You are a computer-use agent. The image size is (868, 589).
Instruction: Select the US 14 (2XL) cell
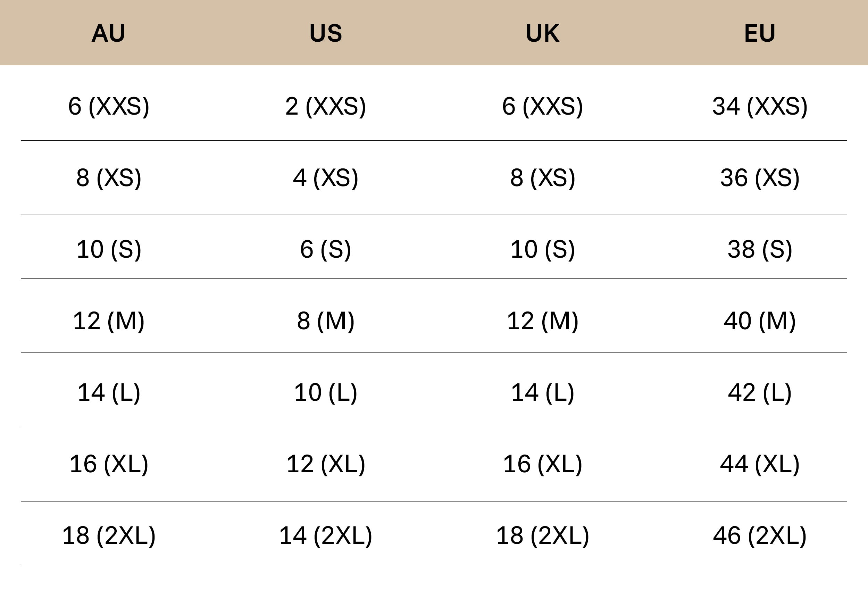pyautogui.click(x=326, y=536)
